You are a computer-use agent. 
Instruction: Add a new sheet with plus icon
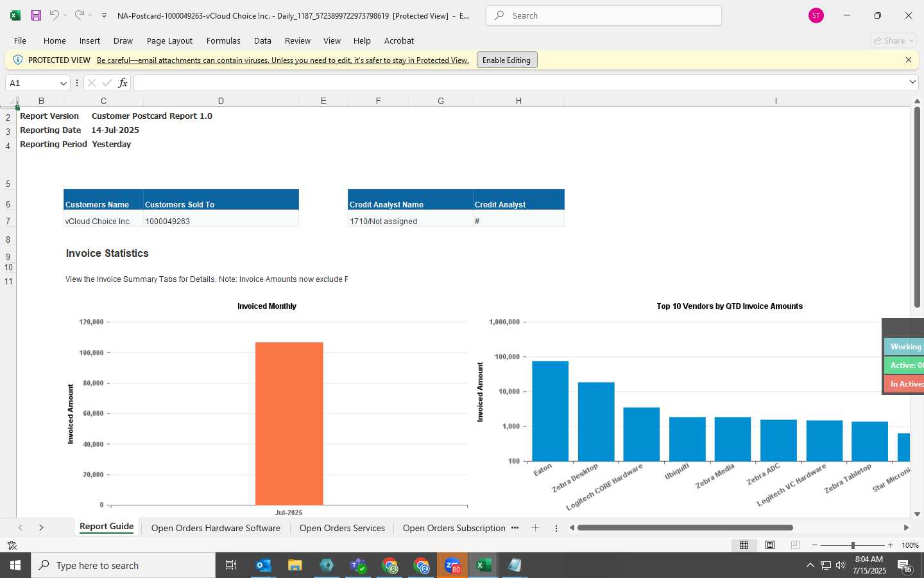[535, 528]
